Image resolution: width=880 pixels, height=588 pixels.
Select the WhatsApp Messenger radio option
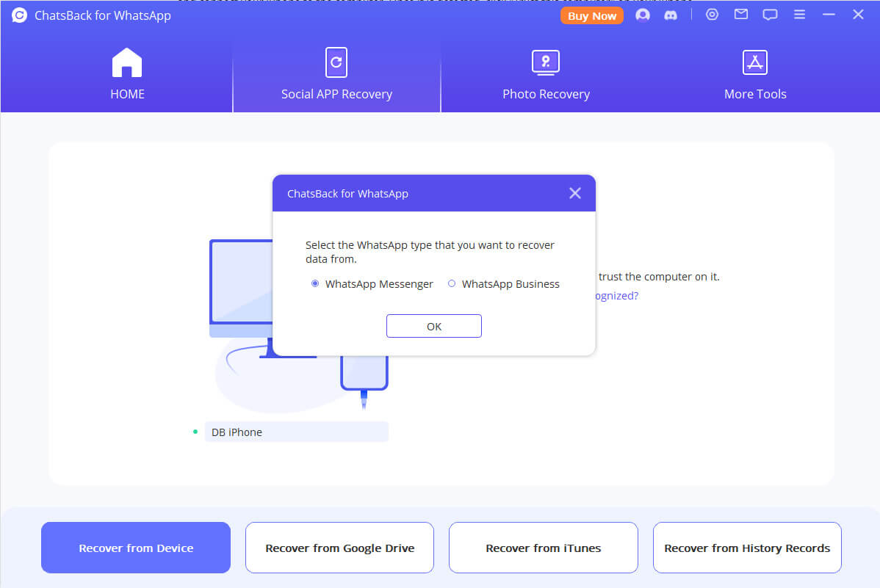315,284
